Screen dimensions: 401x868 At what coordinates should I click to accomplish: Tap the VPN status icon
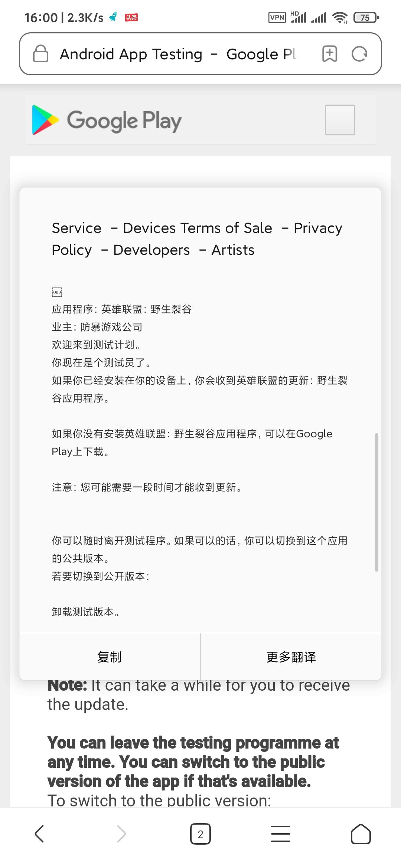click(277, 17)
